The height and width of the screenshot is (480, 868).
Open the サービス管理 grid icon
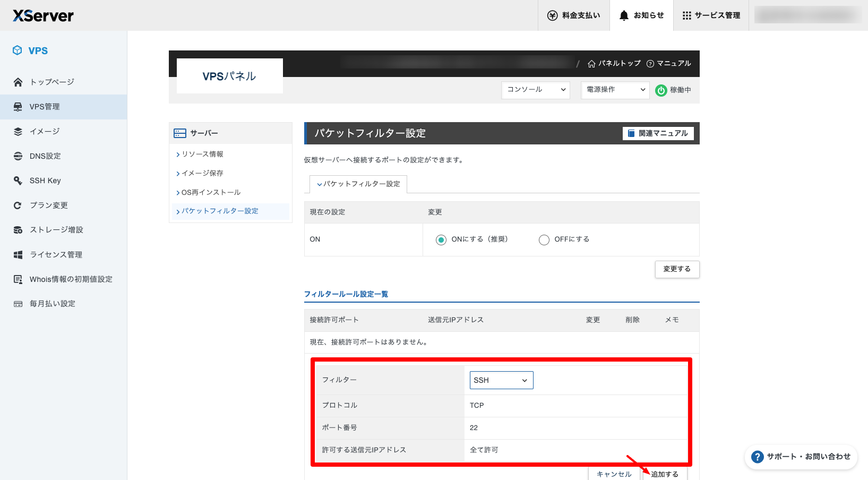point(686,15)
